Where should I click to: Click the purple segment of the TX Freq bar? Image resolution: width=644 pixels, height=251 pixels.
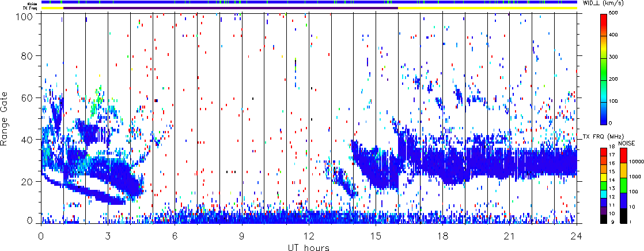(x=230, y=8)
